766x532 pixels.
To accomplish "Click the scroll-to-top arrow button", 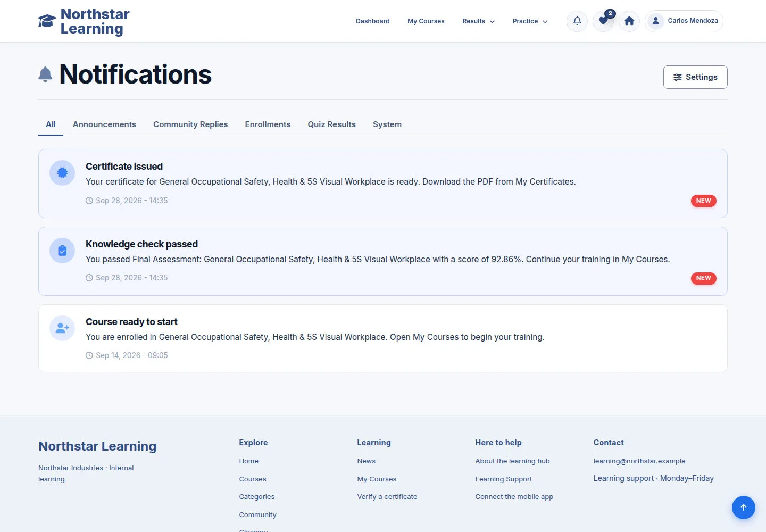I will click(744, 508).
